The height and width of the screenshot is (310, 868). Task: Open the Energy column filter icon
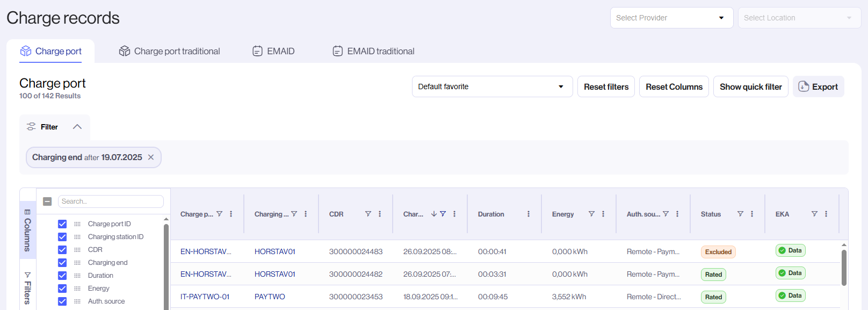point(591,214)
